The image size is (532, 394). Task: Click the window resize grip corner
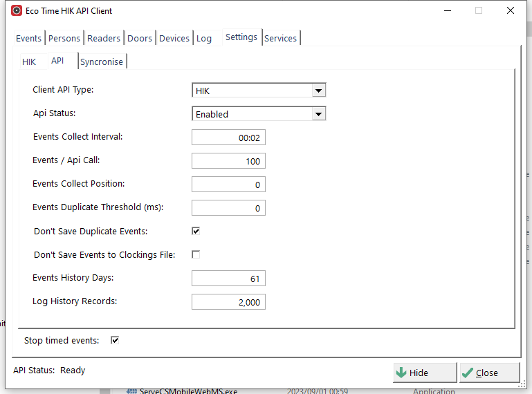[x=522, y=384]
